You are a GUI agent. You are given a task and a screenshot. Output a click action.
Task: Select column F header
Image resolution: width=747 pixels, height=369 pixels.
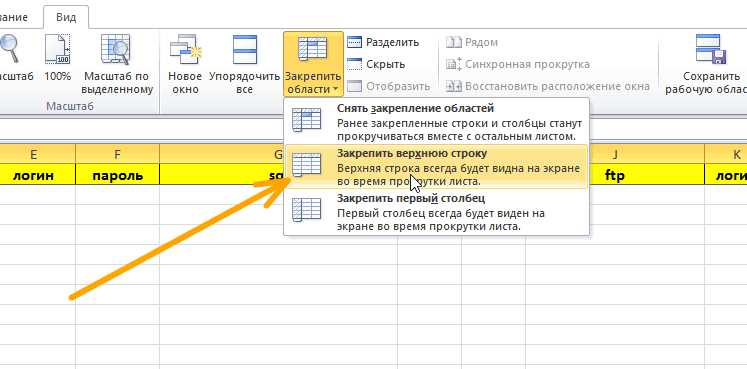point(117,154)
